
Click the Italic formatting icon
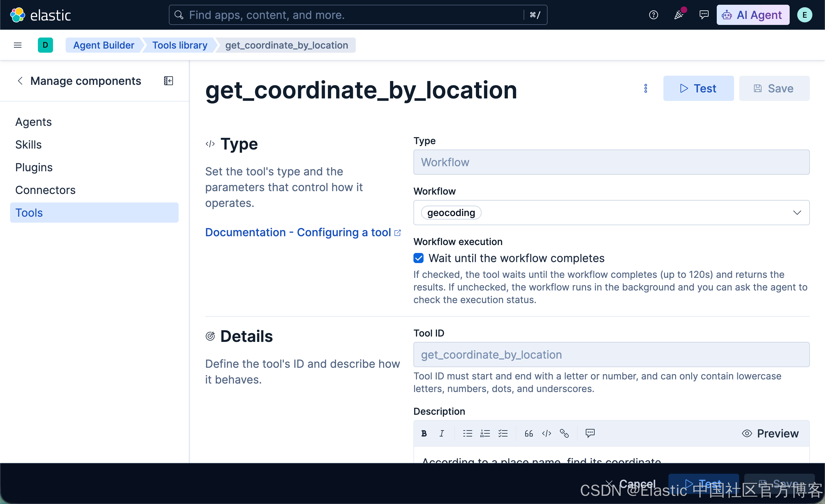tap(442, 433)
